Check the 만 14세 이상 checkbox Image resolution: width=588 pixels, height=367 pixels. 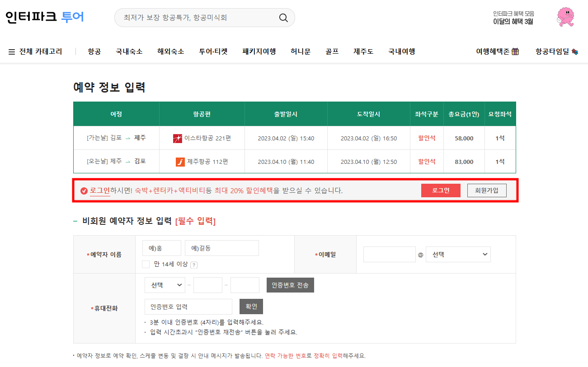click(x=146, y=264)
